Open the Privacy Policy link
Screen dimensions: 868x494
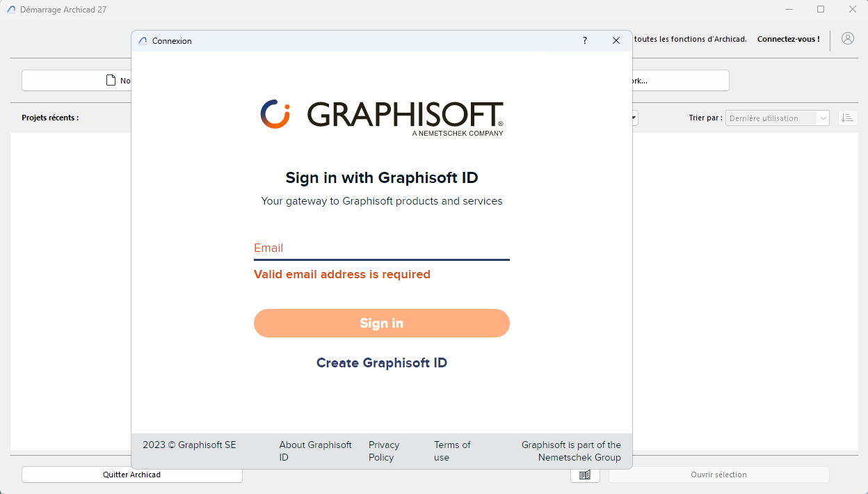tap(384, 451)
